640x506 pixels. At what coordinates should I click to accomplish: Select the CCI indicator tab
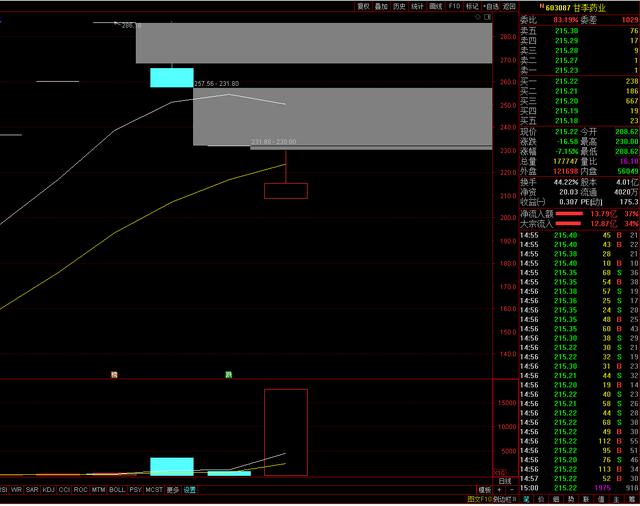(x=64, y=489)
